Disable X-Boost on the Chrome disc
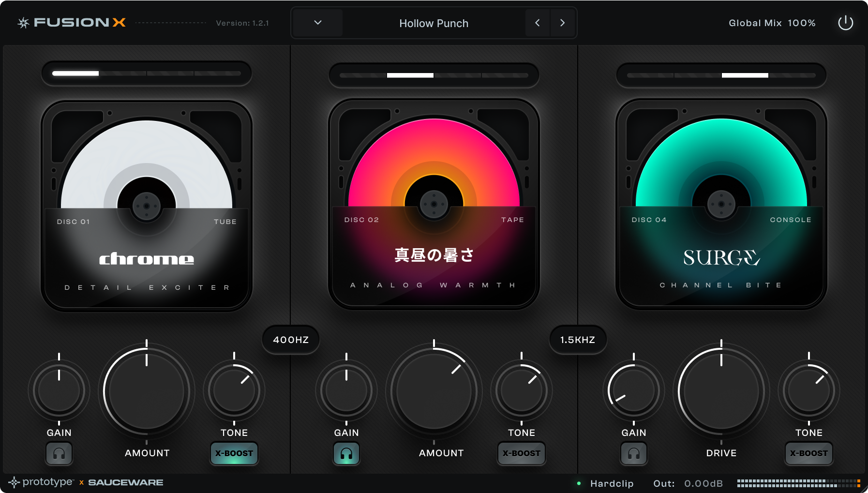 coord(234,454)
